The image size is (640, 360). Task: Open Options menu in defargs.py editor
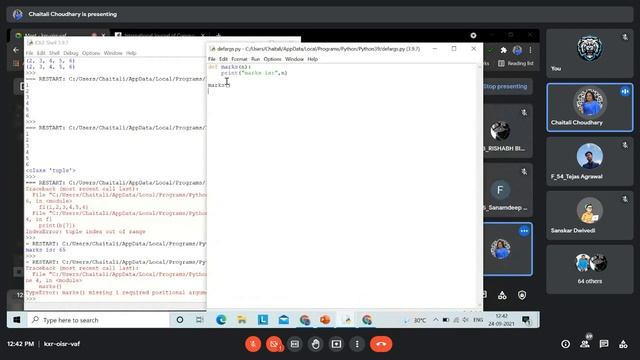(272, 59)
